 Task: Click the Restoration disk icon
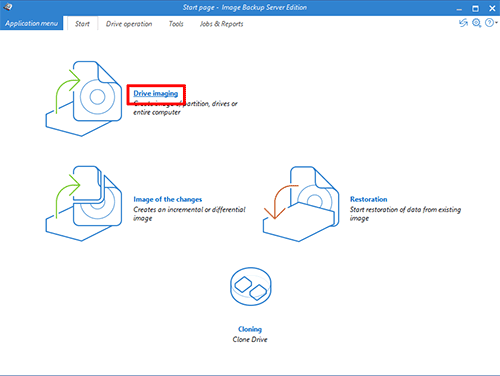pos(301,204)
